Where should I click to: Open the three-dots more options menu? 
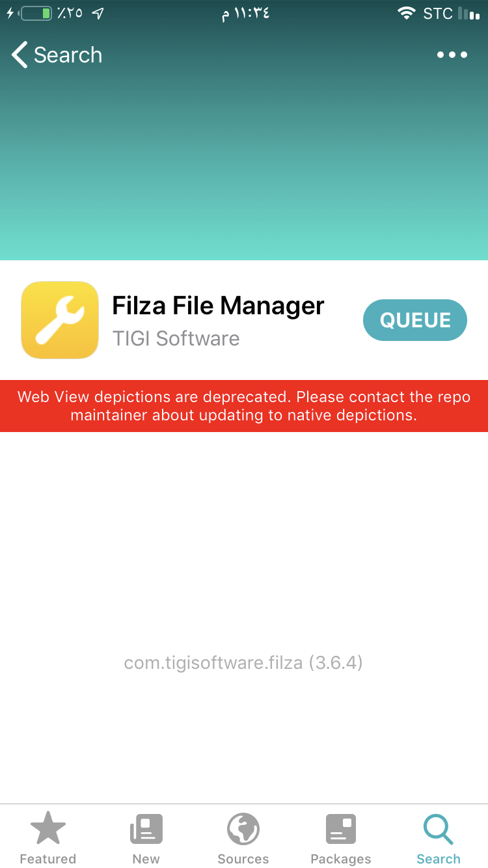point(452,55)
